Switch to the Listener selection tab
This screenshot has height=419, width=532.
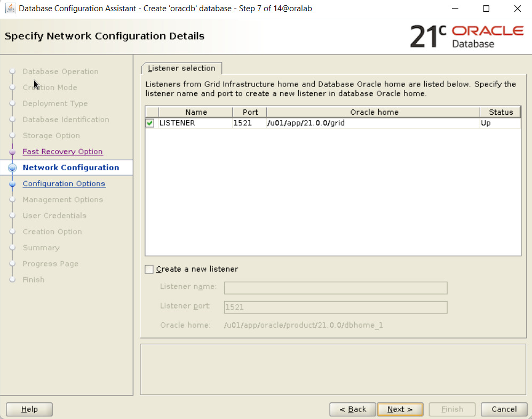pyautogui.click(x=181, y=68)
